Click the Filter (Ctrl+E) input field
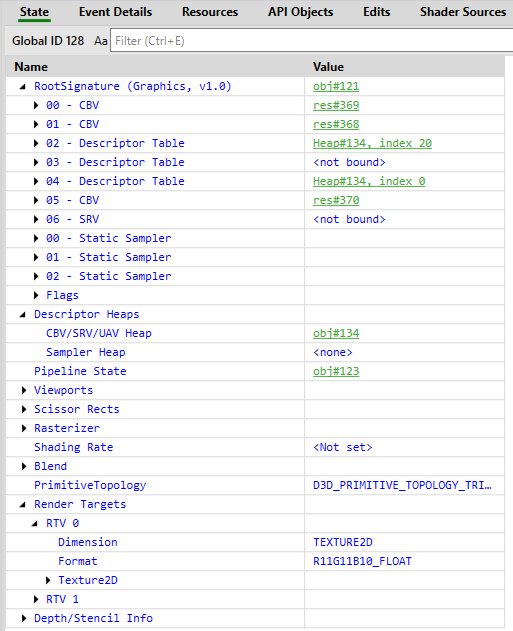 [x=311, y=40]
